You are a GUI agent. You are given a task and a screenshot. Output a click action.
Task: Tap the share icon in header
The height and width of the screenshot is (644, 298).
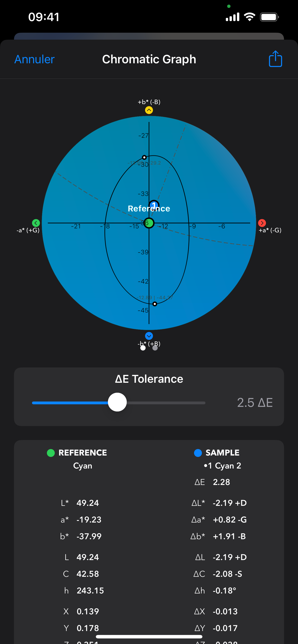[275, 59]
